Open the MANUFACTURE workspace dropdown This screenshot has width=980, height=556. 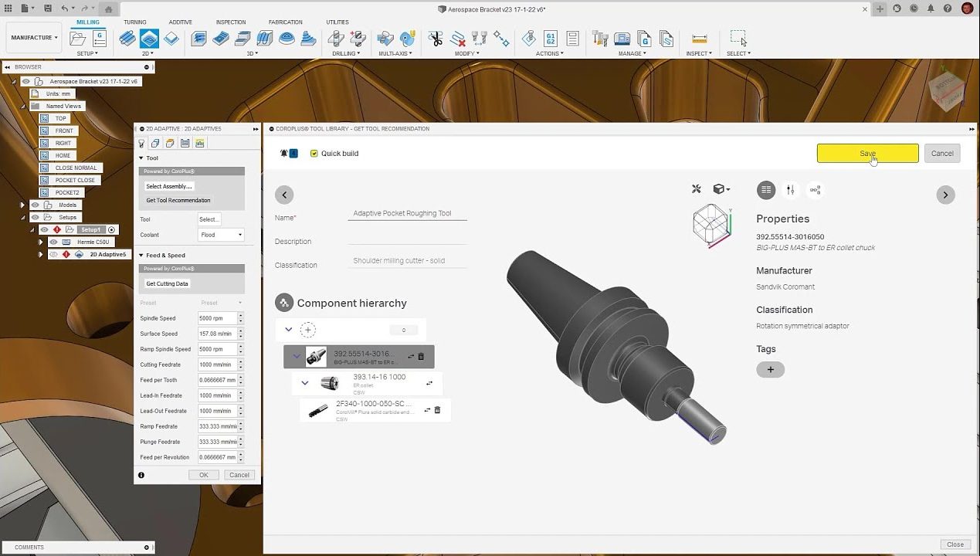coord(34,37)
